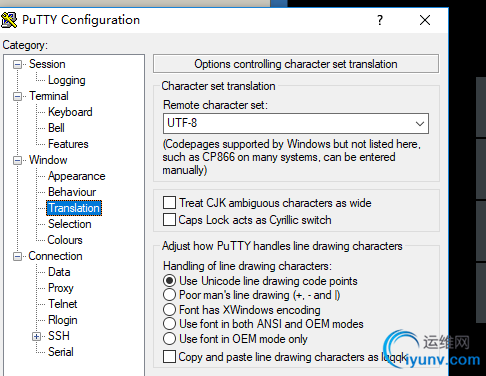Select Use font in both ANSI and OEM modes
486x376 pixels.
(169, 324)
